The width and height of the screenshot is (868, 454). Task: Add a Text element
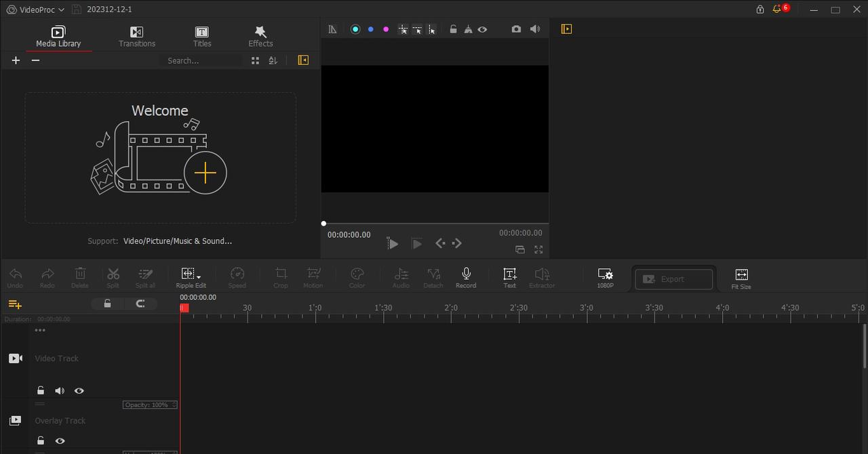click(510, 278)
